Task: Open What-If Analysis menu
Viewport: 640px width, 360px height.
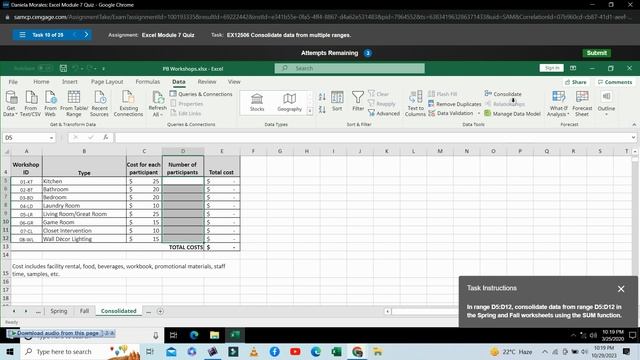Action: tap(558, 104)
